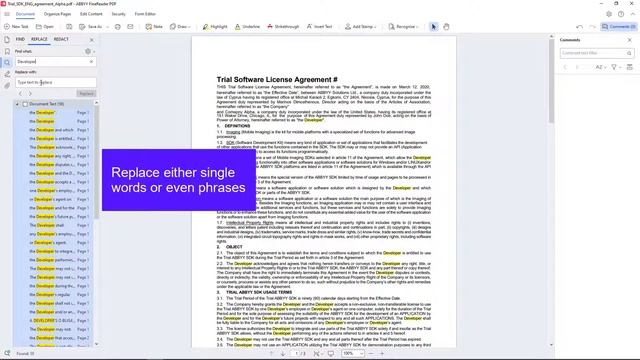Click the Redo arrow

pyautogui.click(x=592, y=27)
